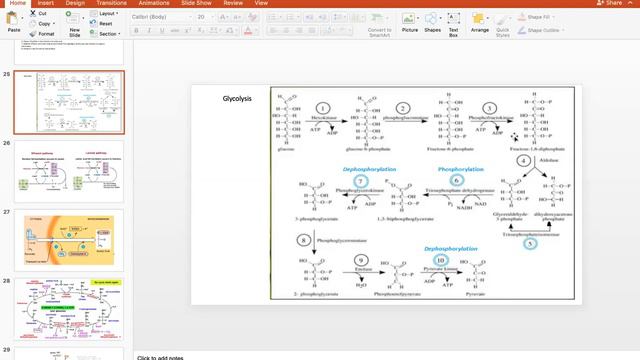Insert a Picture using the ribbon icon
Screen dimensions: 640x360
click(x=408, y=18)
